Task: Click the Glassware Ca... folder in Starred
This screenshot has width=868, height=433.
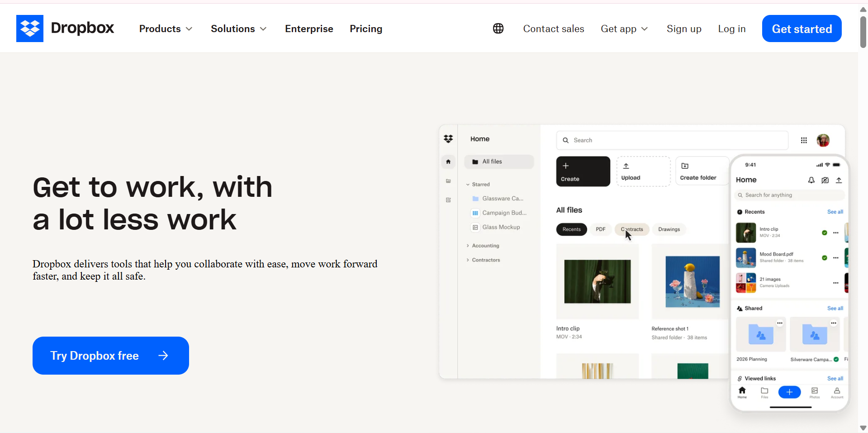Action: click(498, 199)
